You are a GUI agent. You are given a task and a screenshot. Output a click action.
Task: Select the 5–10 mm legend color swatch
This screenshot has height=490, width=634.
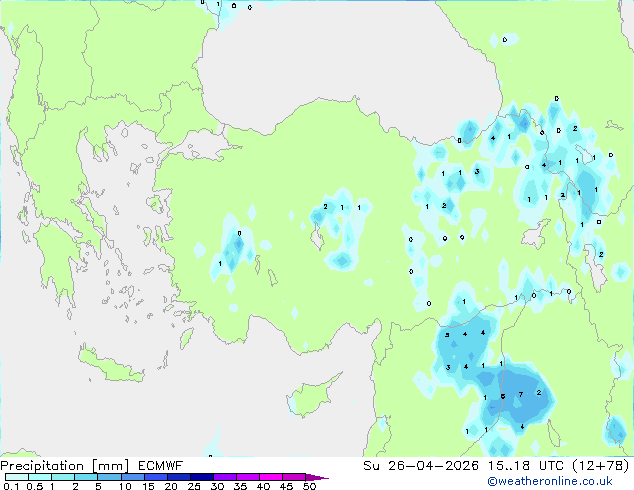[x=109, y=477]
